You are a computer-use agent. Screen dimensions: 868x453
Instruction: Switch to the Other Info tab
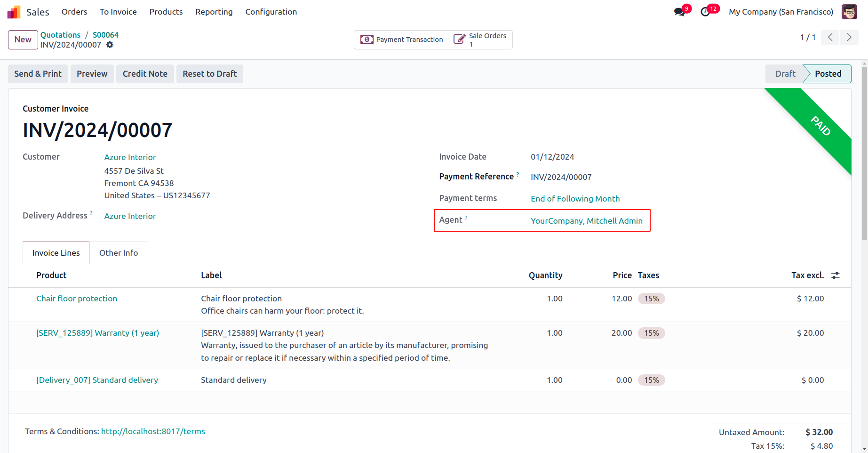pos(119,253)
